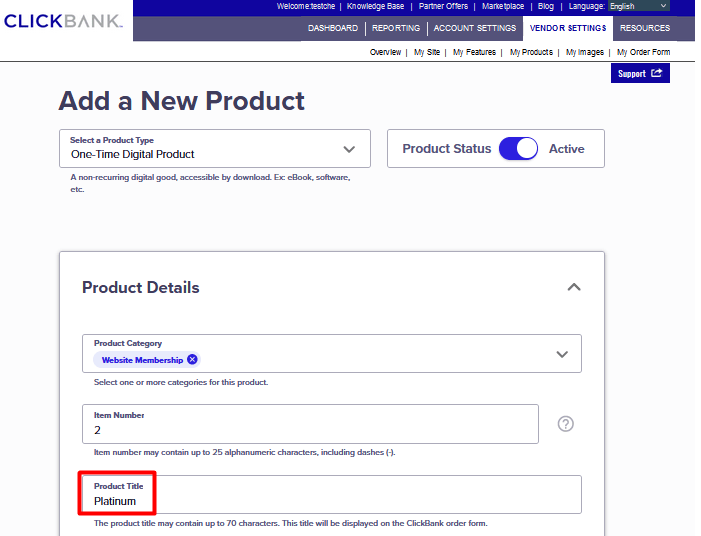Open the Resources tab
Viewport: 701px width, 536px height.
click(x=645, y=28)
